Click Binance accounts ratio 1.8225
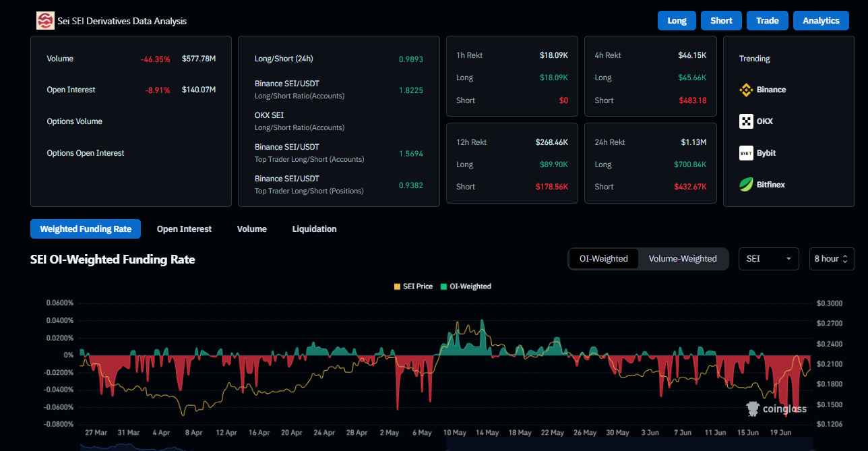Screen dimensions: 868x451 (x=411, y=90)
